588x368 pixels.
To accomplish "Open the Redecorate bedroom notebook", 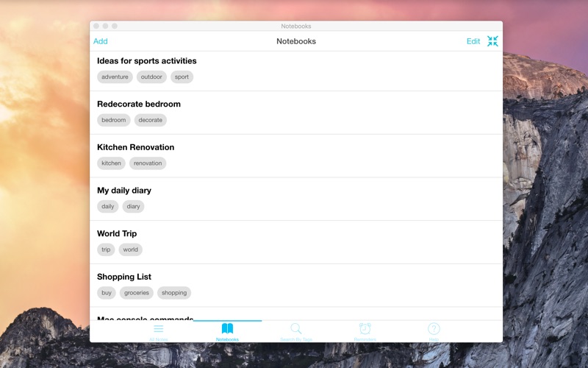I will tap(296, 113).
